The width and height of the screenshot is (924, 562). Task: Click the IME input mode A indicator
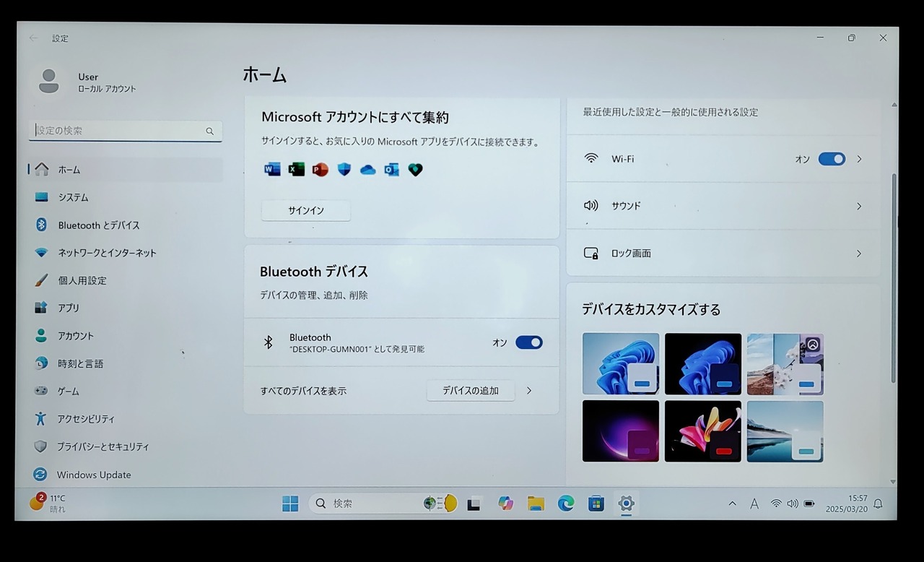coord(754,504)
